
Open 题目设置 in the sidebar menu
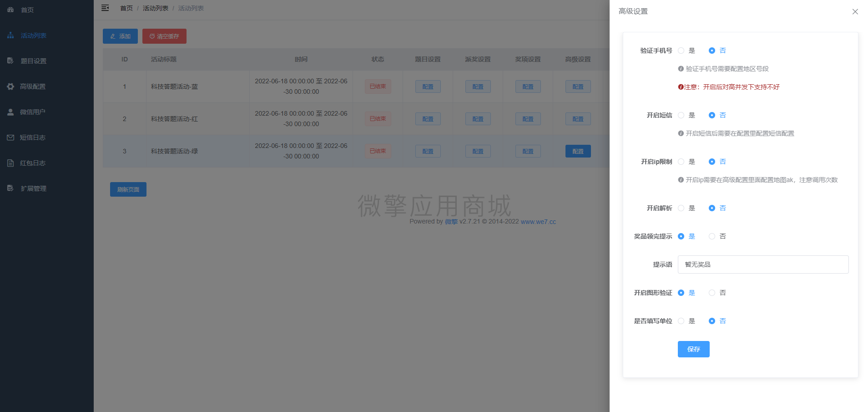[x=47, y=61]
